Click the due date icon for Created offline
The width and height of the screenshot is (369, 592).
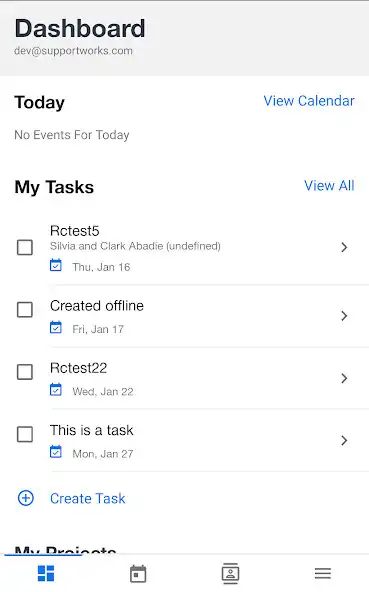click(x=56, y=327)
